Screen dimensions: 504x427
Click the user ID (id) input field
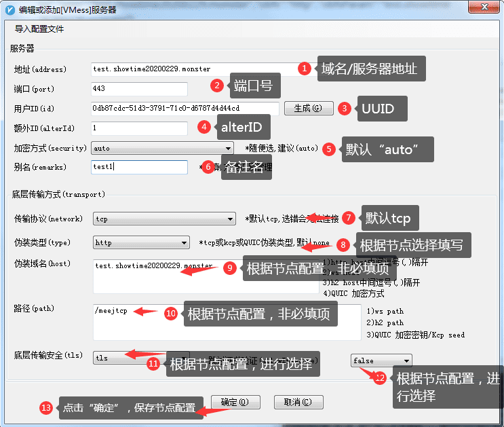[x=185, y=109]
